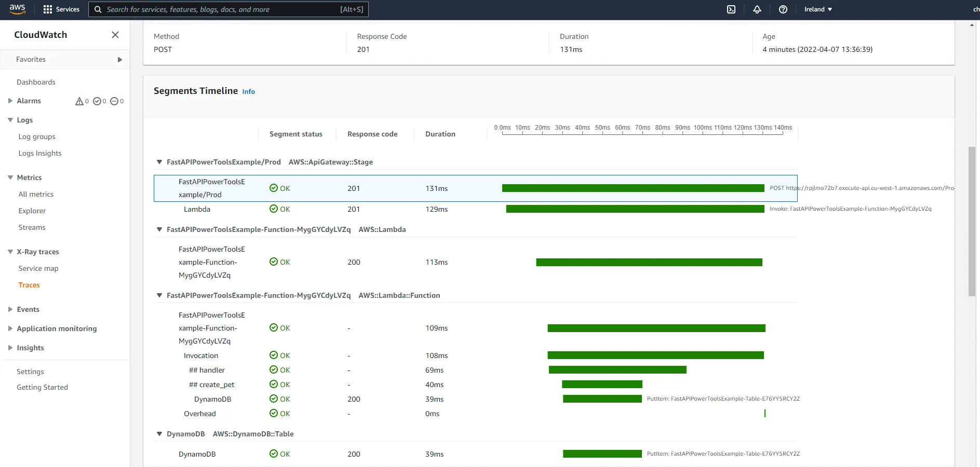Click the OK status icon on Lambda segment
This screenshot has height=467, width=980.
(273, 209)
